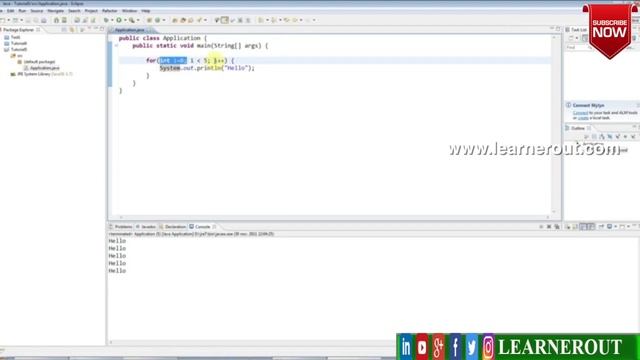Click the Twitter icon in Learnerout banner
Image resolution: width=640 pixels, height=360 pixels.
471,347
